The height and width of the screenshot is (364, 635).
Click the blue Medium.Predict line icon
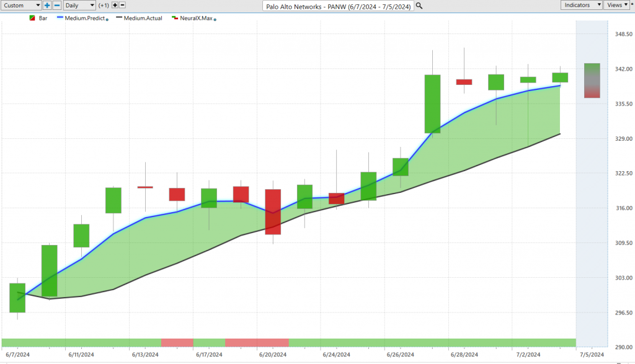click(60, 18)
